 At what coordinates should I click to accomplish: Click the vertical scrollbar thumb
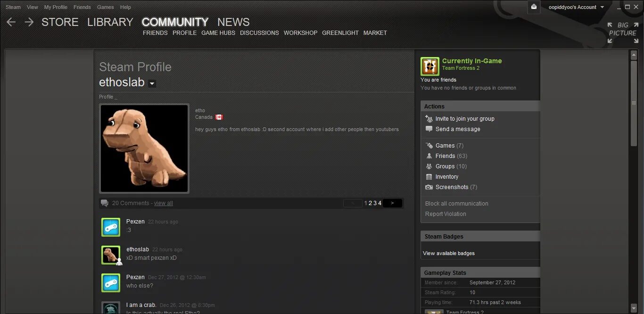[x=634, y=103]
